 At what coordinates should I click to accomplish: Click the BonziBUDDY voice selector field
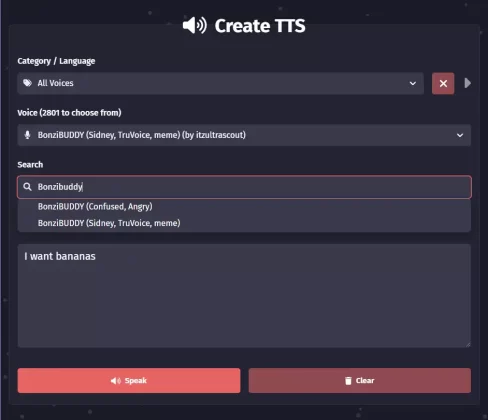click(x=244, y=135)
